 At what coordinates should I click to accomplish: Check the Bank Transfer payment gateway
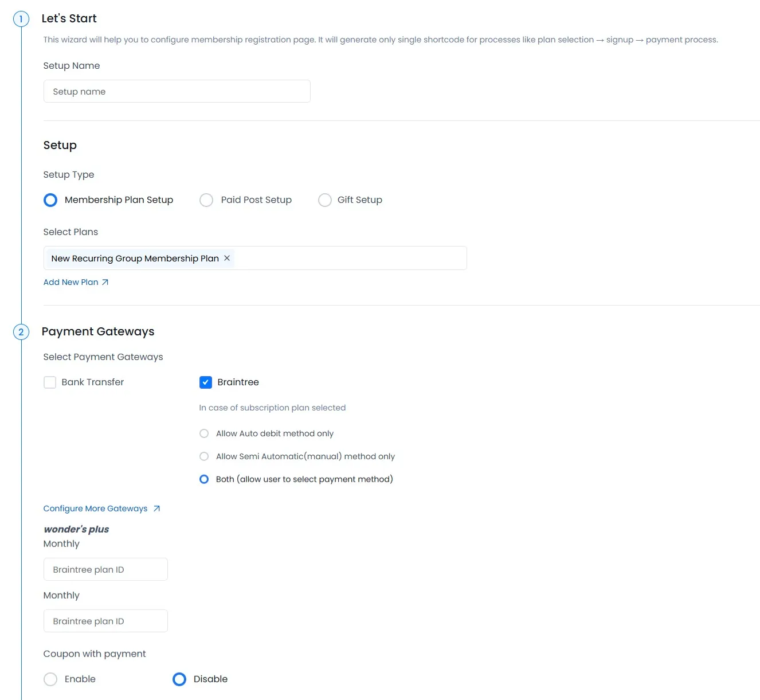(x=50, y=382)
